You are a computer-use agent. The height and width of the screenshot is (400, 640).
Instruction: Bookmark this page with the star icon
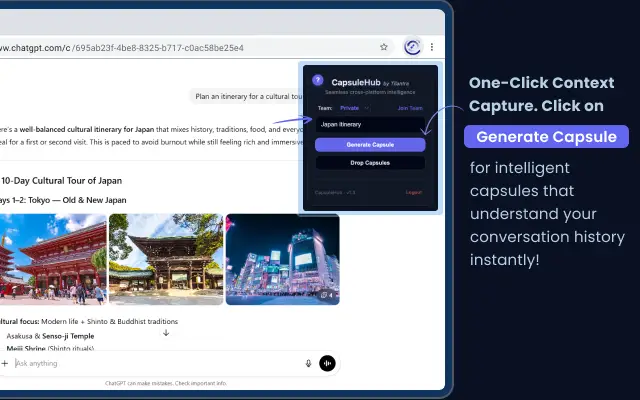pyautogui.click(x=384, y=47)
